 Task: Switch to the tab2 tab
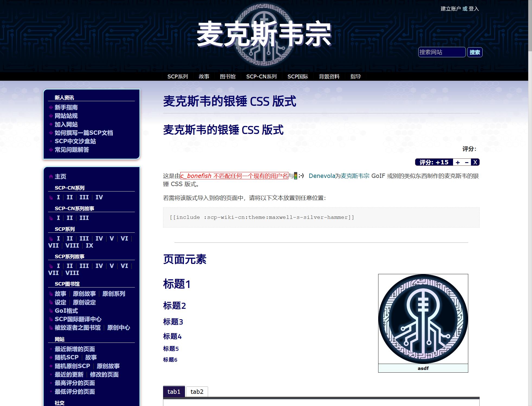(197, 392)
